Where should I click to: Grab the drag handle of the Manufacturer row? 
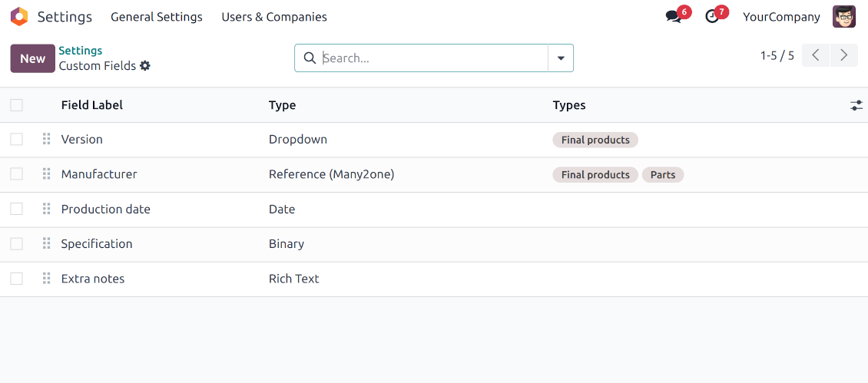(x=47, y=174)
